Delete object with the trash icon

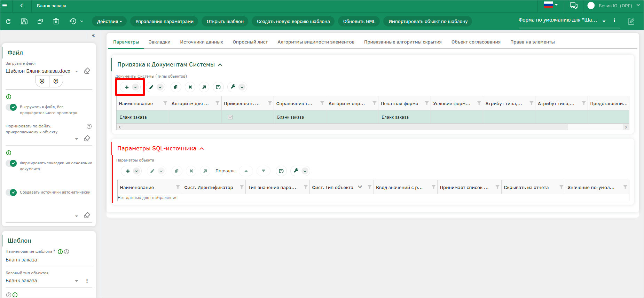pyautogui.click(x=56, y=22)
